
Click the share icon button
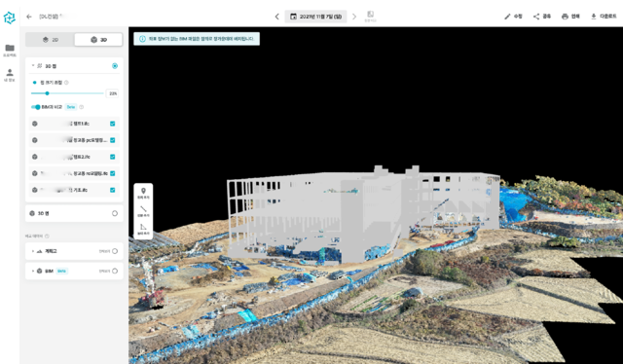[x=536, y=17]
